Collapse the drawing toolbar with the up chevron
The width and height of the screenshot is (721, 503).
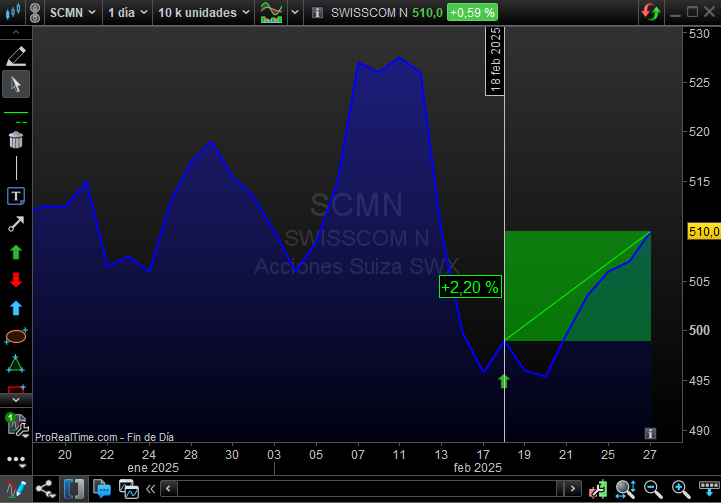16,32
